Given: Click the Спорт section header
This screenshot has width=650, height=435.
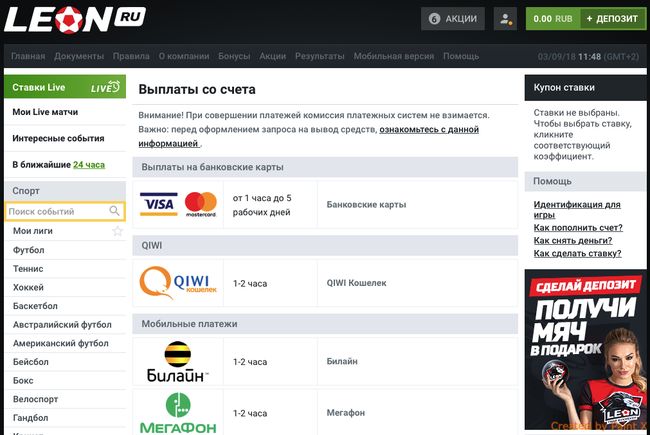Looking at the screenshot, I should 65,191.
